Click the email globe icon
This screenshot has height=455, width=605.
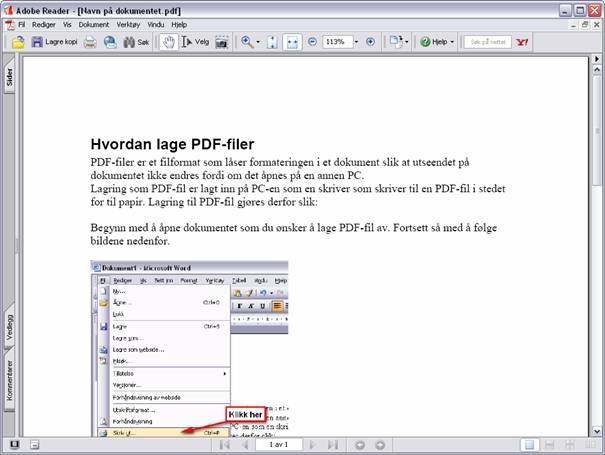pos(110,42)
